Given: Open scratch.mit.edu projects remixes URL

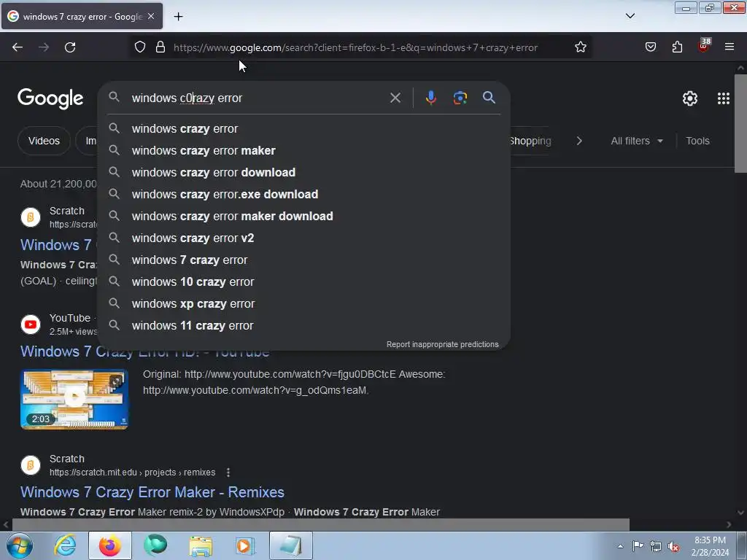Looking at the screenshot, I should point(133,472).
